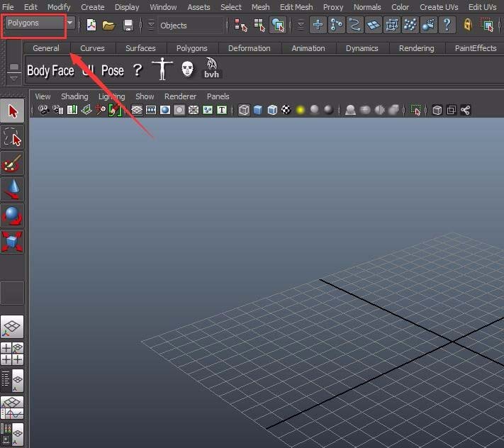Select the Move tool with cone icon
Viewport: 504px width, 448px height.
12,189
